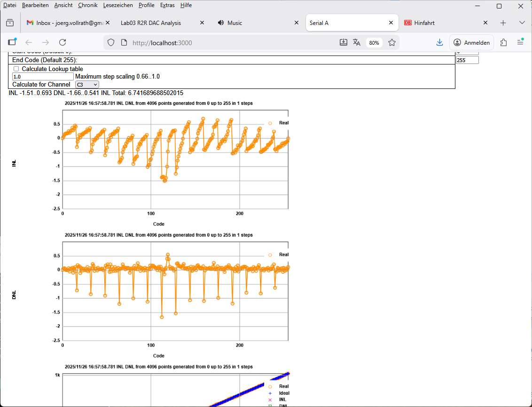Open the 80% zoom level indicator
Viewport: 532px width, 407px height.
(x=374, y=42)
